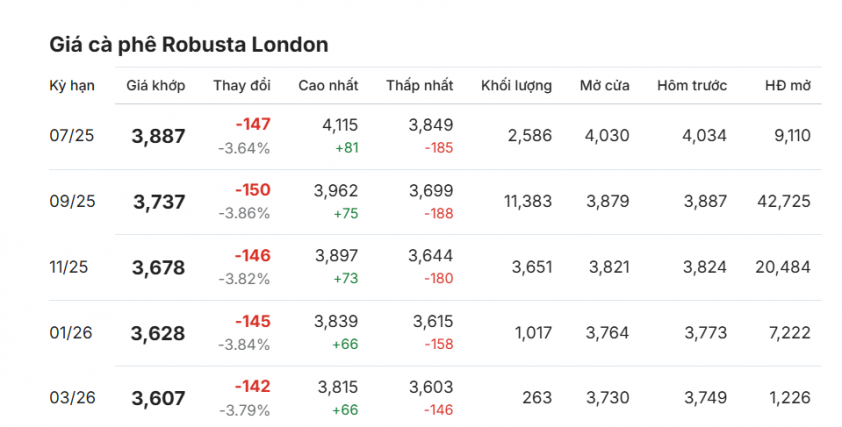Click the 42,725 open interest value
Image resolution: width=842 pixels, height=427 pixels.
tap(785, 201)
